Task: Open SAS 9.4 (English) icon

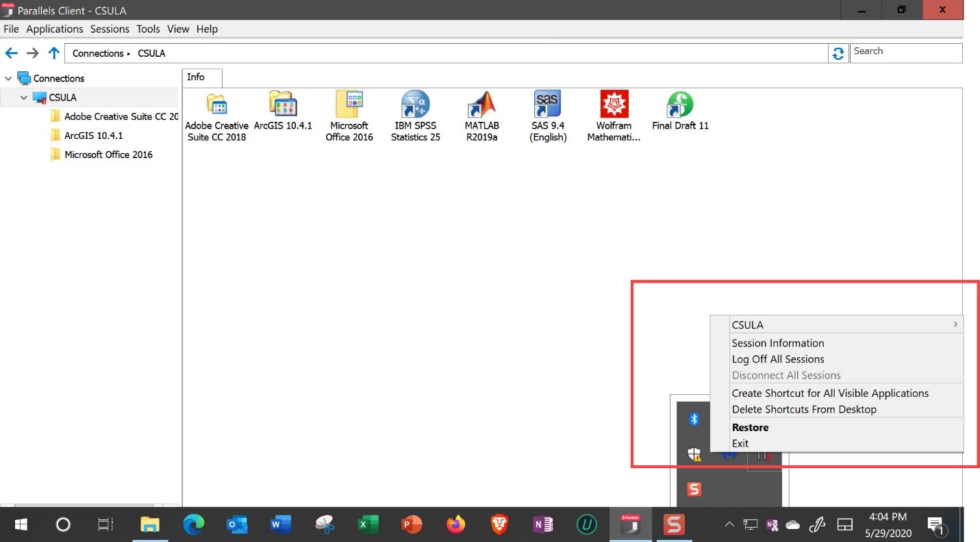Action: click(548, 105)
